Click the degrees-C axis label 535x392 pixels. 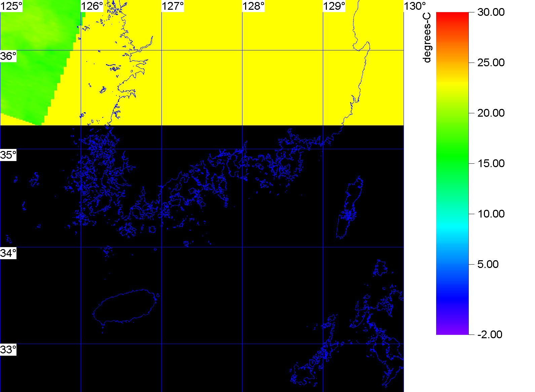click(x=427, y=38)
